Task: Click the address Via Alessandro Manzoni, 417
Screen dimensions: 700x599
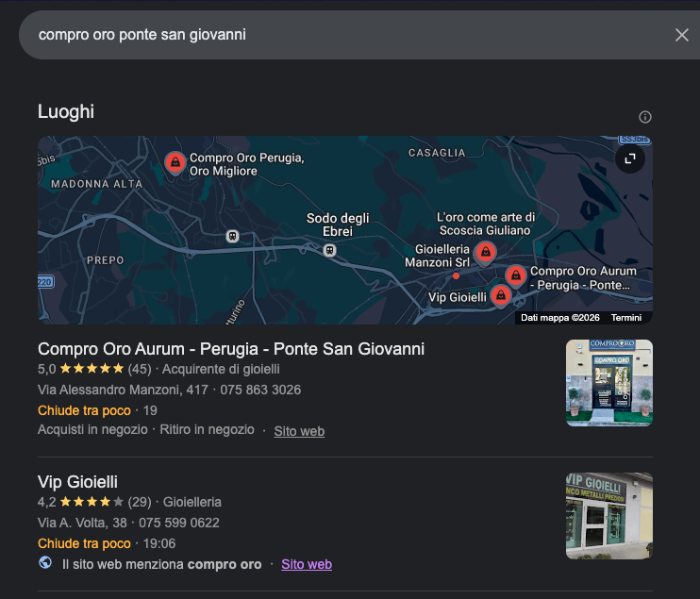Action: tap(123, 391)
